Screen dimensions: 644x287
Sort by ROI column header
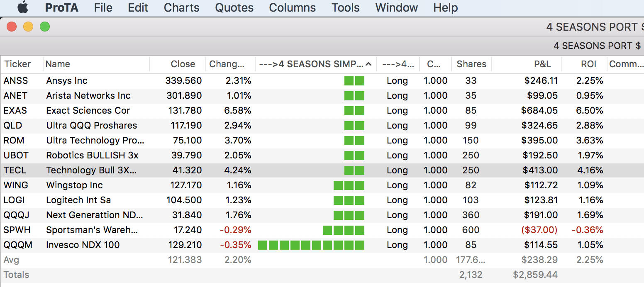pos(588,64)
